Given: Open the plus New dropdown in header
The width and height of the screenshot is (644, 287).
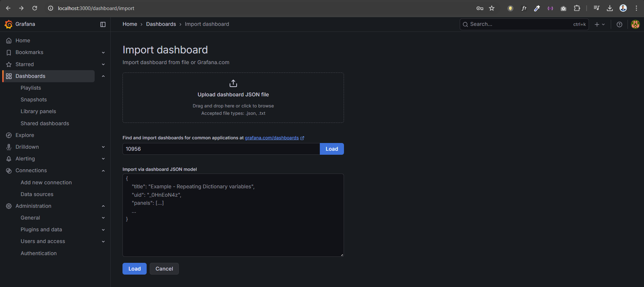Looking at the screenshot, I should [x=600, y=24].
